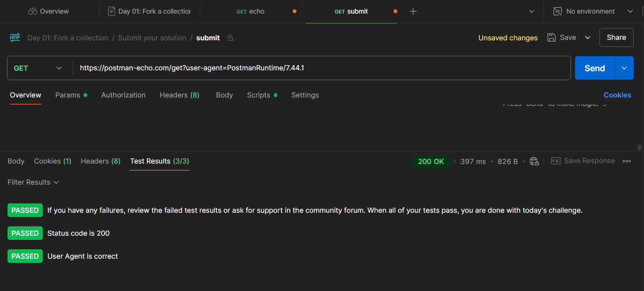Open the Authorization tab
Viewport: 644px width, 291px height.
[x=123, y=95]
